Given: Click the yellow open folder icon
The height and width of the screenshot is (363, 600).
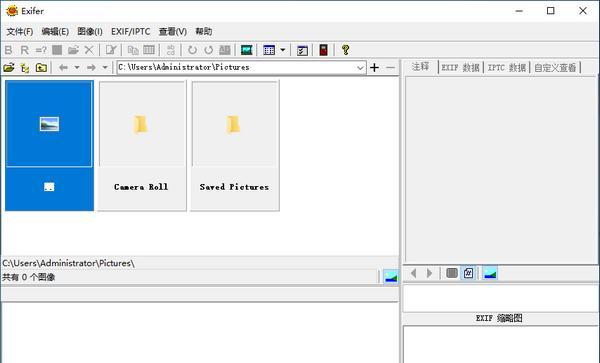Looking at the screenshot, I should tap(9, 68).
